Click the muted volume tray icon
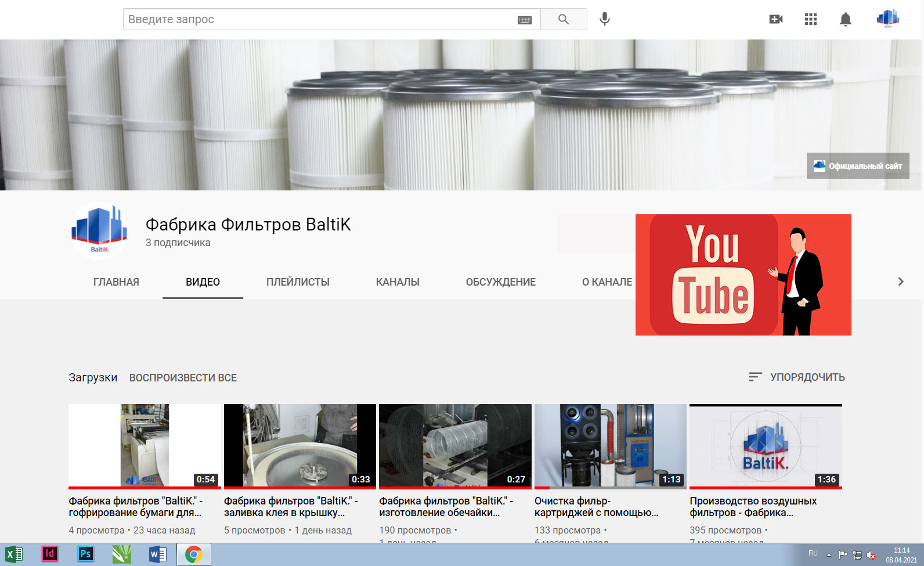Image resolution: width=924 pixels, height=566 pixels. pyautogui.click(x=871, y=555)
